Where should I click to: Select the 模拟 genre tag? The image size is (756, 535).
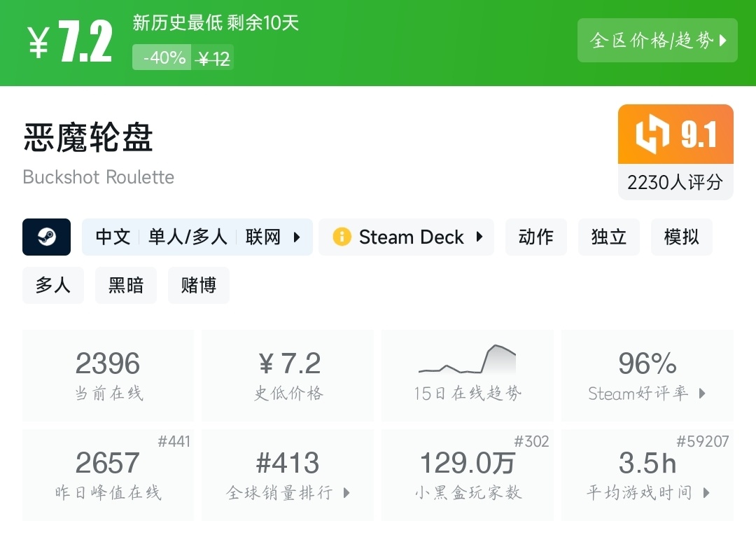click(x=681, y=237)
